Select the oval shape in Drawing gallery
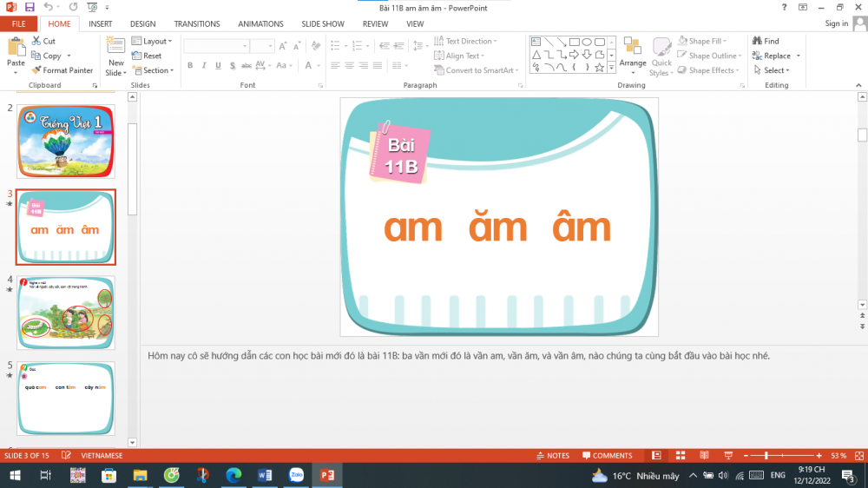 tap(587, 42)
